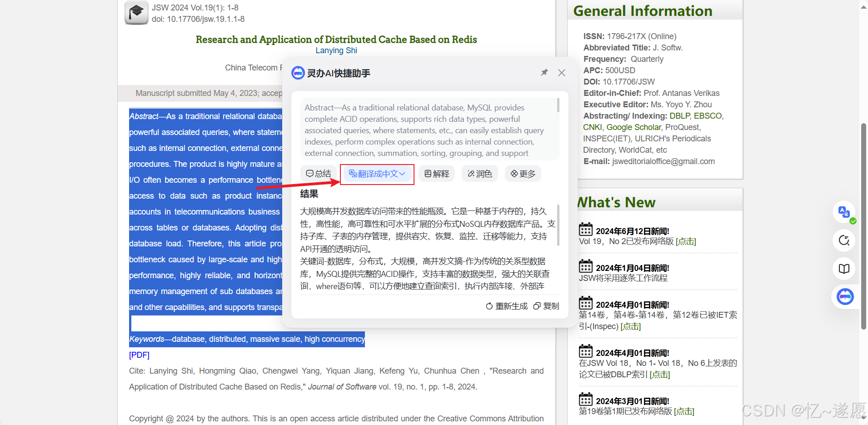Click the Keywords line of the abstract
This screenshot has width=868, height=425.
click(x=247, y=339)
